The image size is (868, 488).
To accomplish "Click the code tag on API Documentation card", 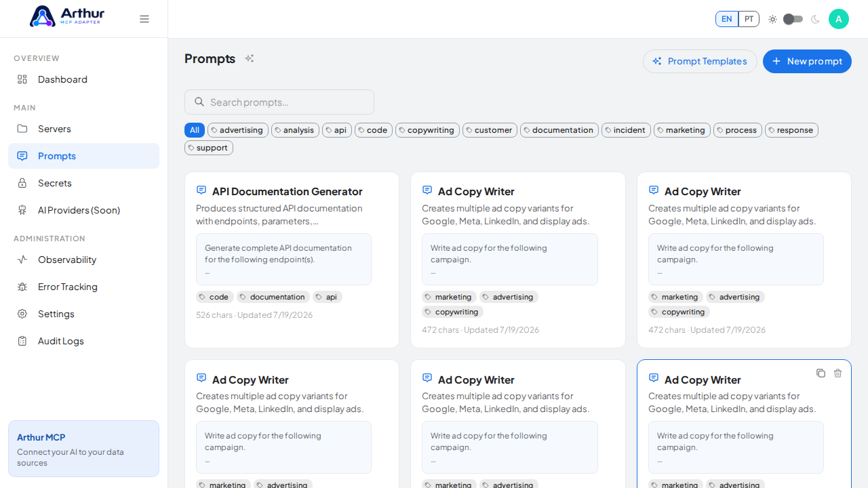I will coord(215,297).
